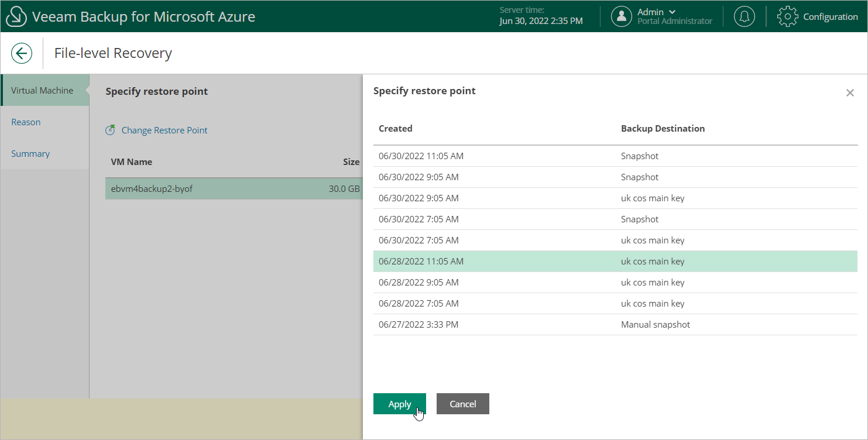Click the back arrow icon

click(22, 53)
